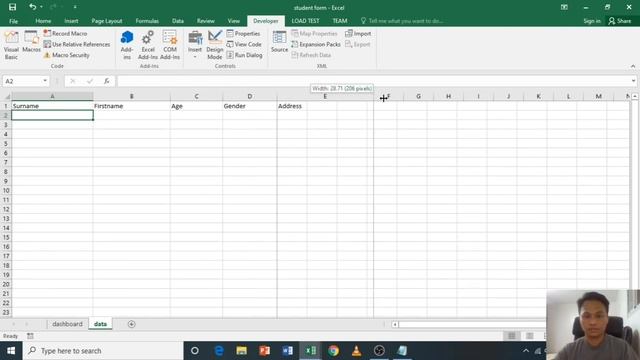Click Expansion Packs
The height and width of the screenshot is (360, 640).
[316, 44]
